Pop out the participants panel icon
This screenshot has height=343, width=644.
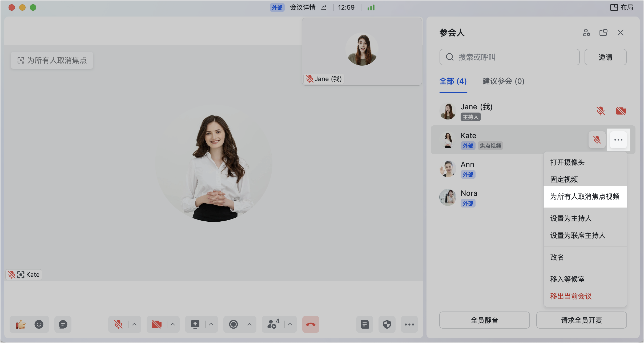(603, 33)
